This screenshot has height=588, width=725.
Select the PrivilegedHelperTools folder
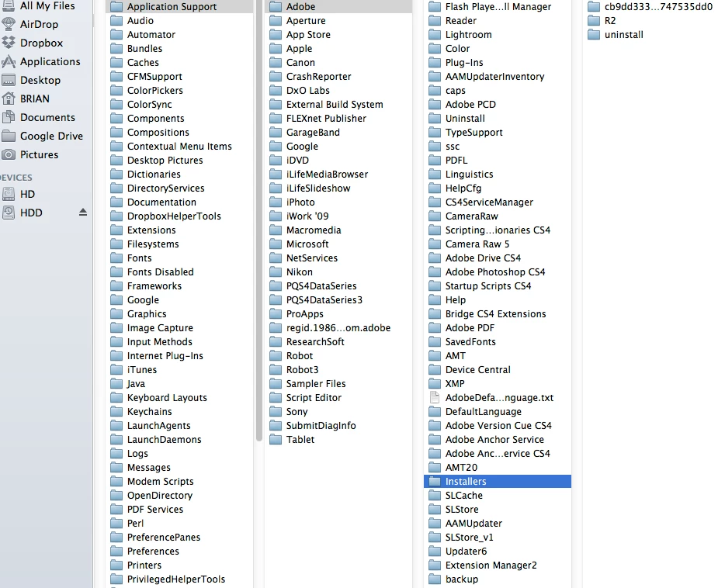click(x=179, y=579)
